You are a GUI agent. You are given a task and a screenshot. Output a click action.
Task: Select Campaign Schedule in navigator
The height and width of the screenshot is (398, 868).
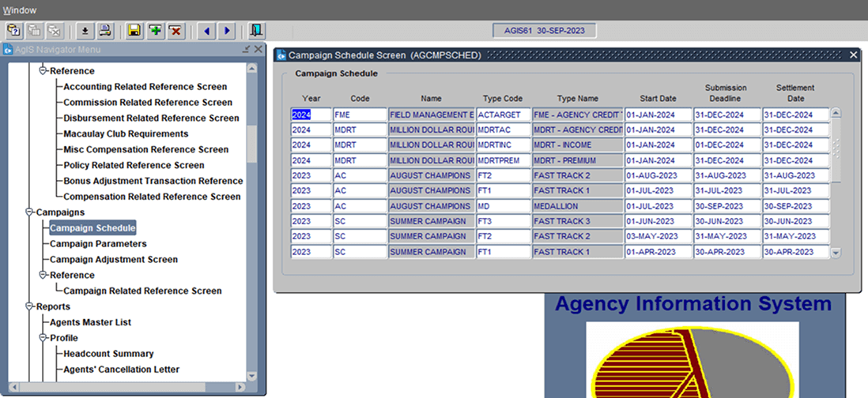[92, 227]
